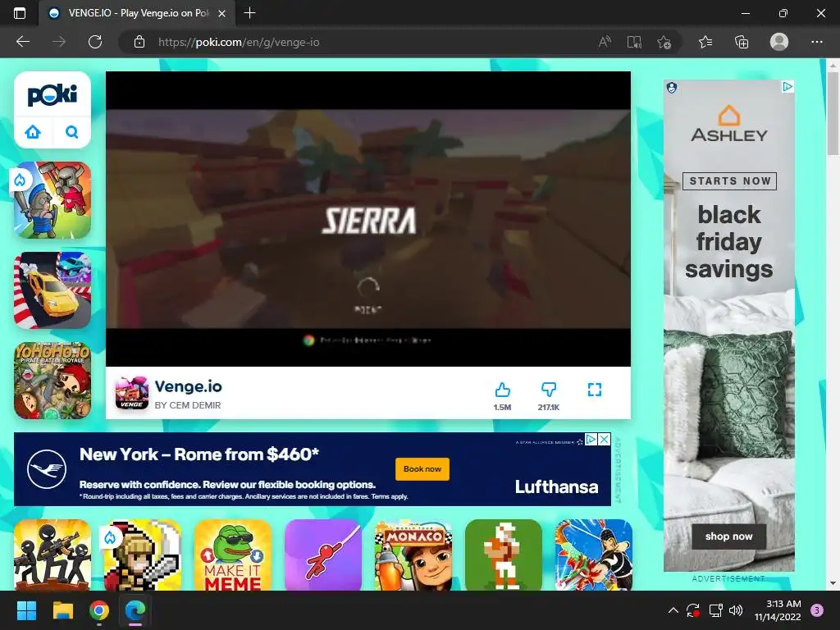This screenshot has width=840, height=630.
Task: Dislike Venge.io with thumbs down
Action: [x=549, y=390]
